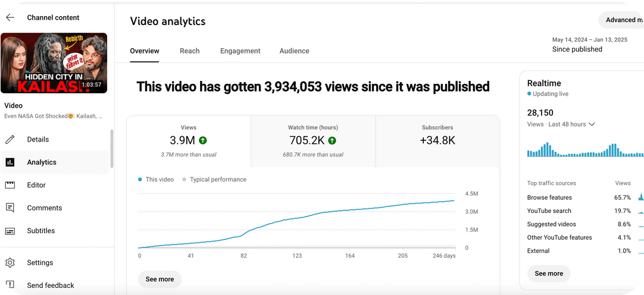Switch to the Engagement tab
Screen dimensions: 644x295
point(240,51)
